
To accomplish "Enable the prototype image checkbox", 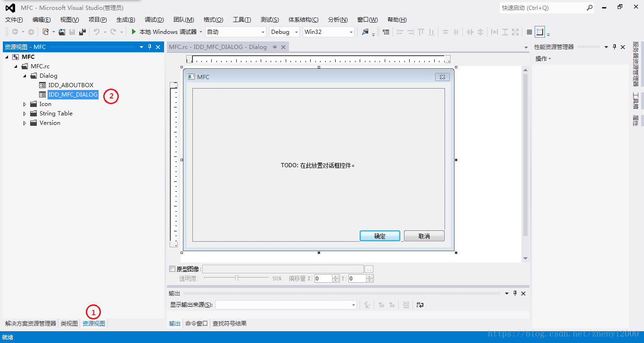I will coord(172,269).
